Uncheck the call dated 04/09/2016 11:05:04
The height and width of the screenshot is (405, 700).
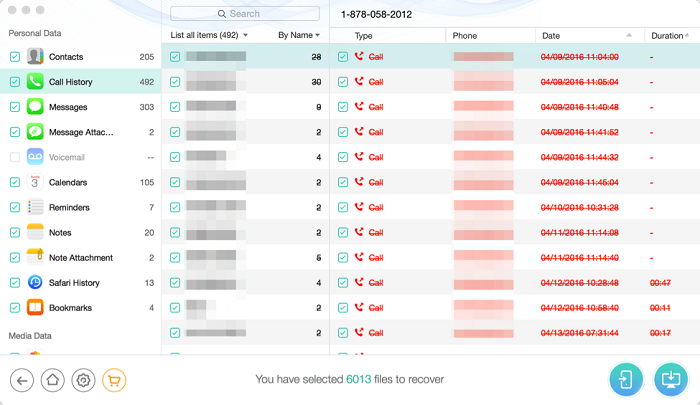(343, 82)
